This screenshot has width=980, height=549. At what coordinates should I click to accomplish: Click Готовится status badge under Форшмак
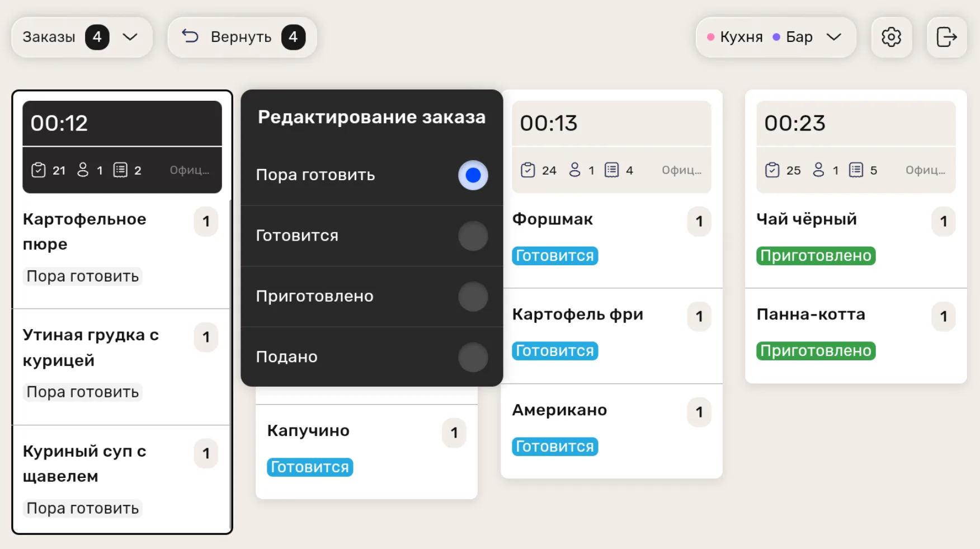pyautogui.click(x=555, y=256)
